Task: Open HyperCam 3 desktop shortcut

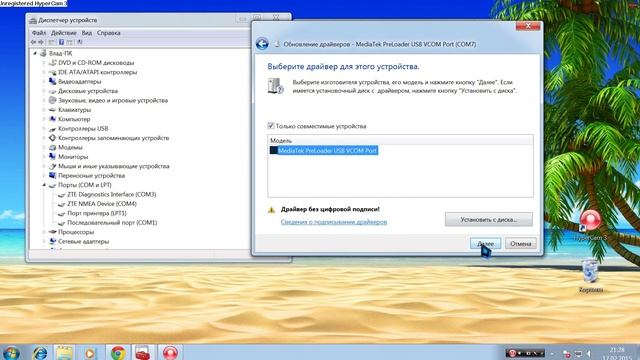Action: tap(590, 224)
